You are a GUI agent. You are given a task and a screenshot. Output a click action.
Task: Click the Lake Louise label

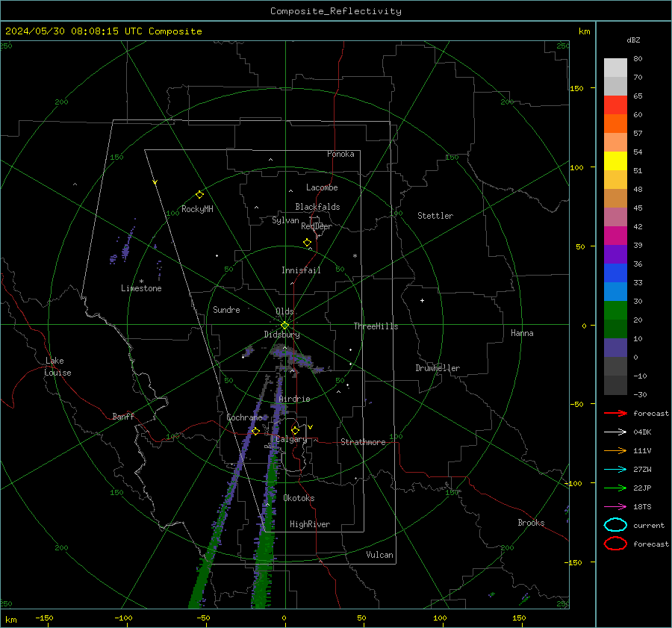pos(57,367)
